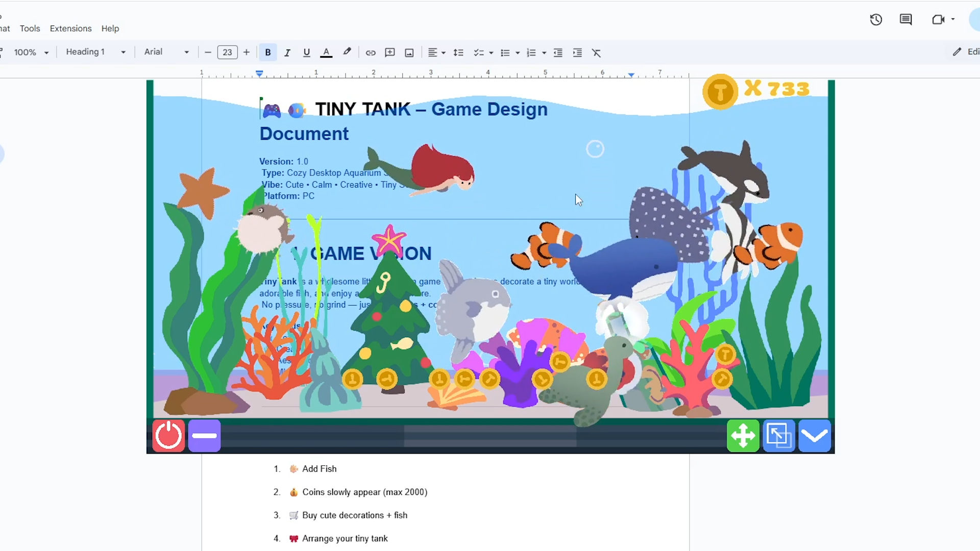
Task: Power off the Tiny Tank overlay
Action: click(x=168, y=436)
